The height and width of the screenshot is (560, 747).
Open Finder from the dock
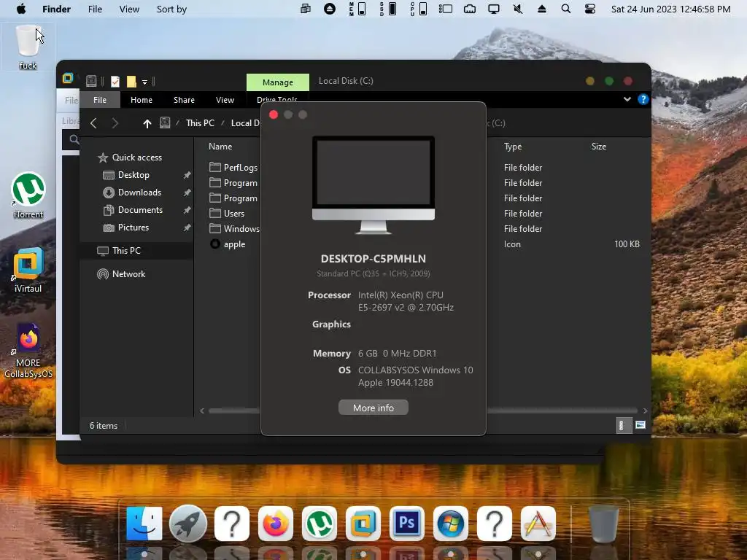tap(144, 524)
